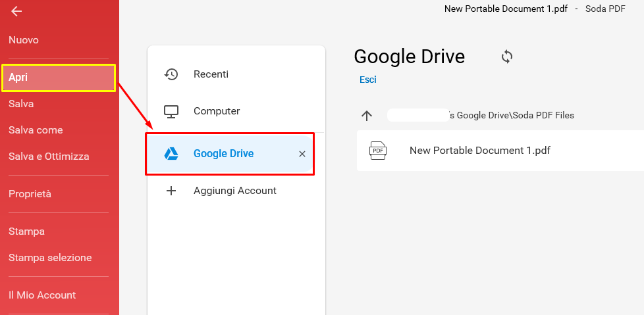Click the Google Drive page heading
This screenshot has height=315, width=644.
coord(410,57)
